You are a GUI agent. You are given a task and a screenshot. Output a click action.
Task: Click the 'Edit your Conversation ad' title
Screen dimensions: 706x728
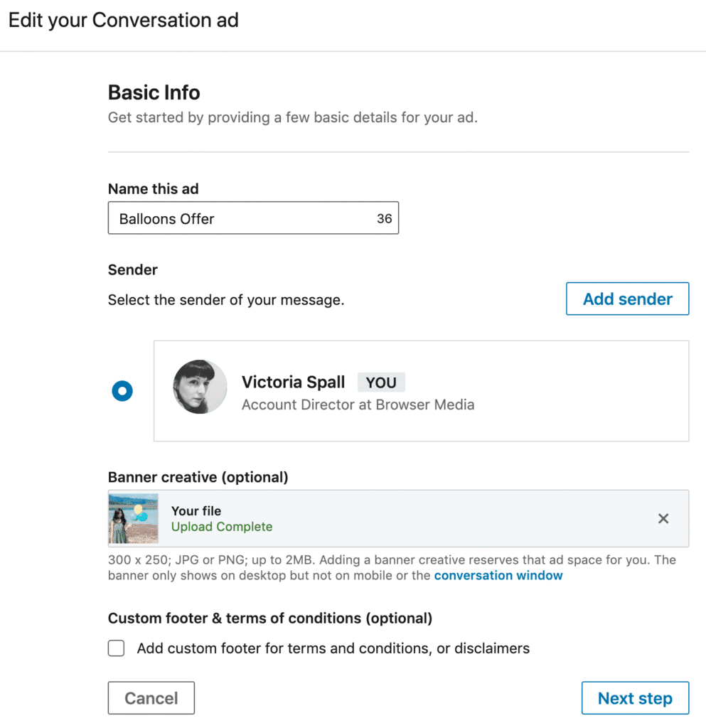click(x=124, y=21)
